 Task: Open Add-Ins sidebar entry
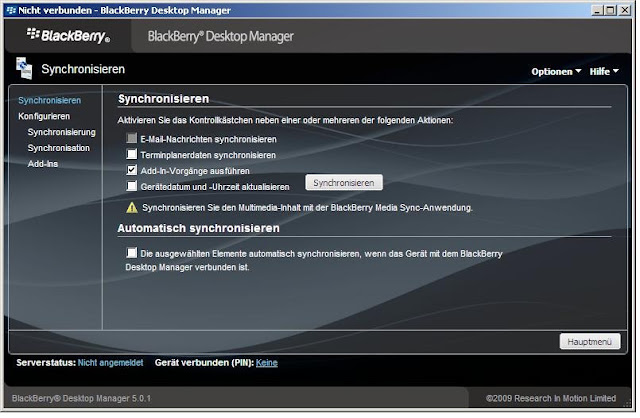tap(43, 164)
